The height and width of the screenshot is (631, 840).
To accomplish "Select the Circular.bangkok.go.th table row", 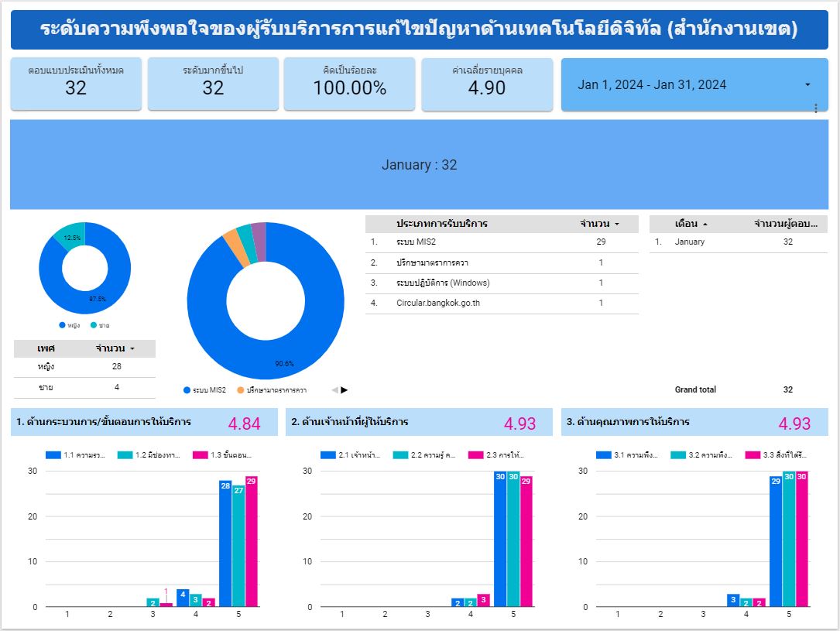I will click(x=502, y=303).
